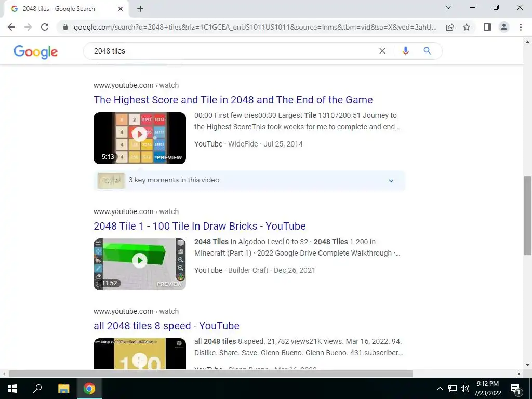Viewport: 532px width, 399px height.
Task: Open File Explorer from taskbar
Action: point(63,389)
